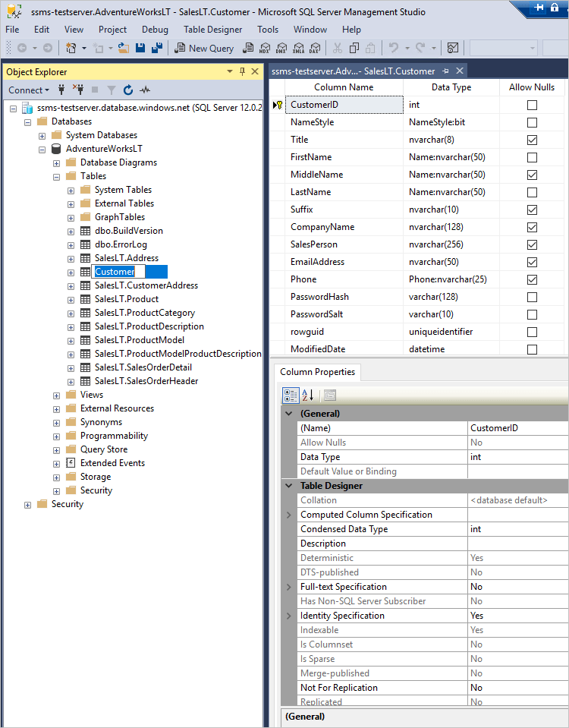The image size is (569, 728).
Task: Check Allow Nulls for PasswordHash
Action: point(532,297)
